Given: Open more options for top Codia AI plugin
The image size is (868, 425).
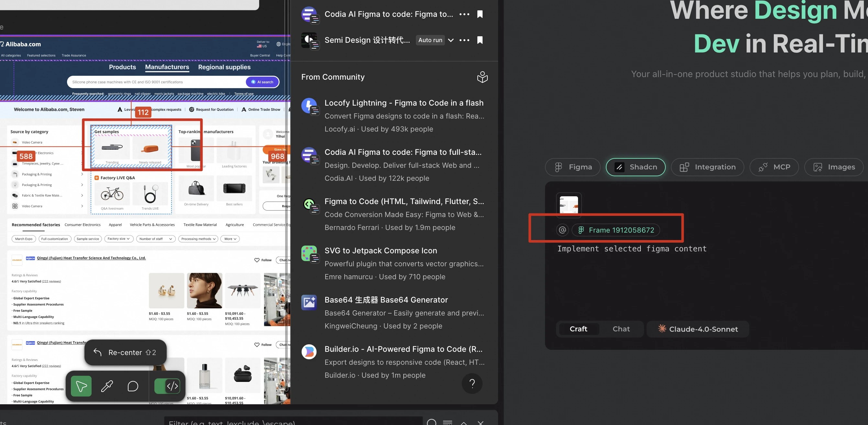Looking at the screenshot, I should click(x=464, y=14).
